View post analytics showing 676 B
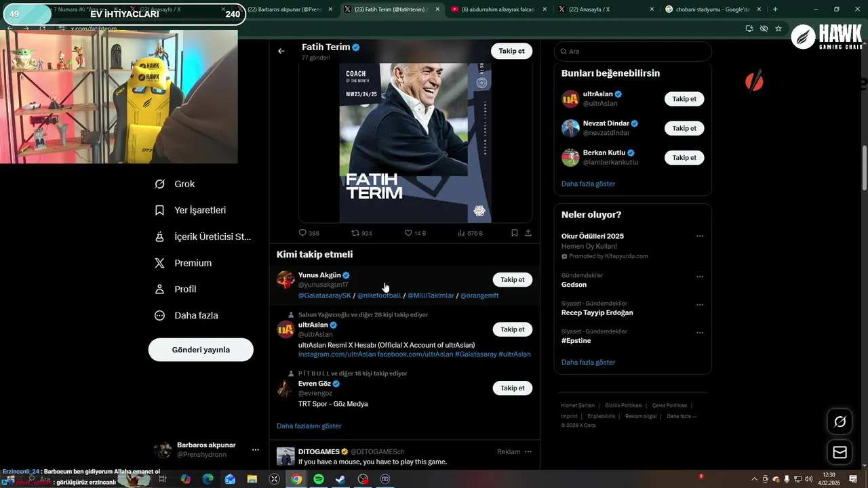868x488 pixels. pos(470,232)
